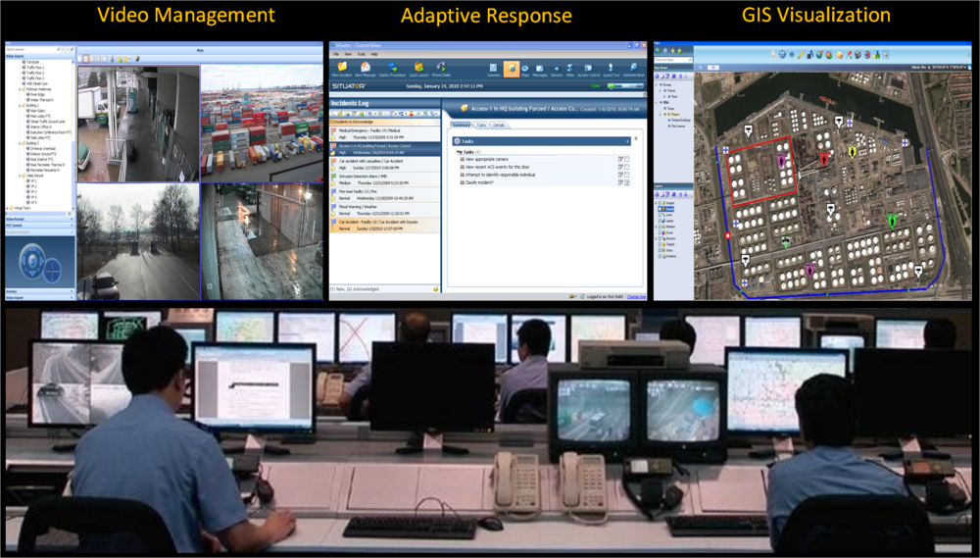Click the New Incident toolbar icon
Viewport: 980px width, 558px height.
(x=342, y=68)
